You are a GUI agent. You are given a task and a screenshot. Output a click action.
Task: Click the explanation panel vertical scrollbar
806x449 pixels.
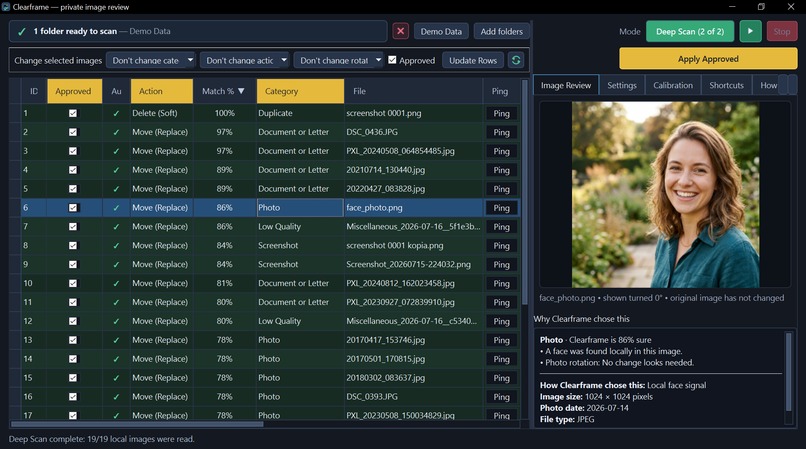pos(789,371)
